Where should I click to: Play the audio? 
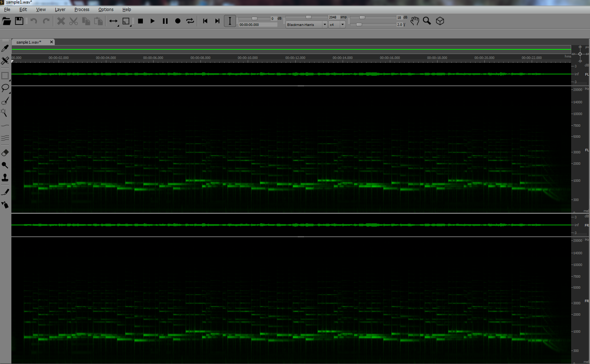152,21
